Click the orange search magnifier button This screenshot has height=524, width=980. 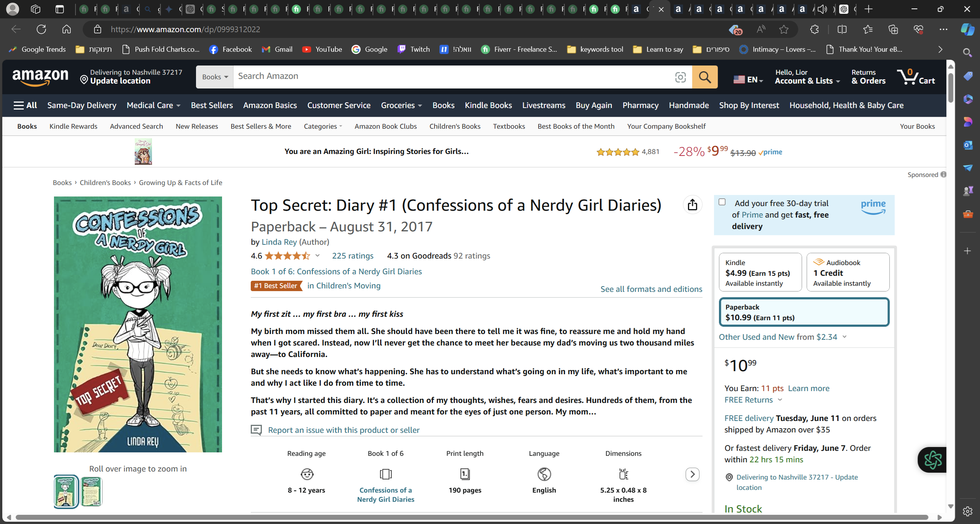tap(705, 77)
